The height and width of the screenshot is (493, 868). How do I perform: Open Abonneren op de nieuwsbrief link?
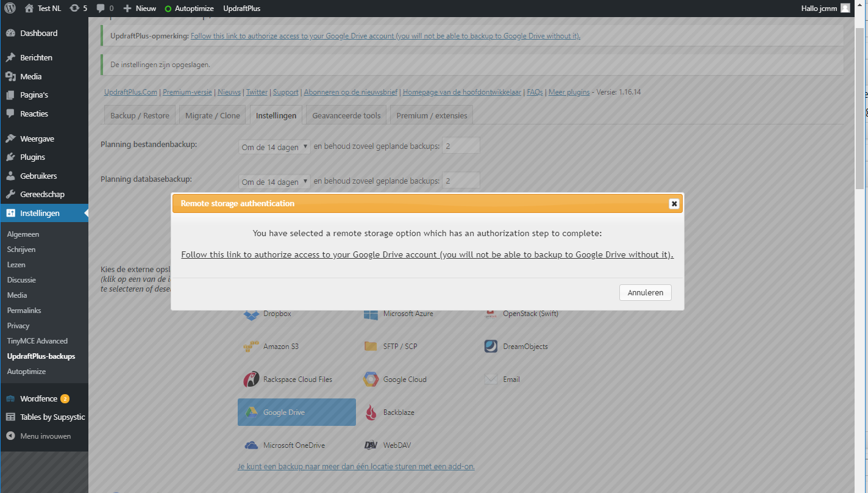pyautogui.click(x=350, y=92)
